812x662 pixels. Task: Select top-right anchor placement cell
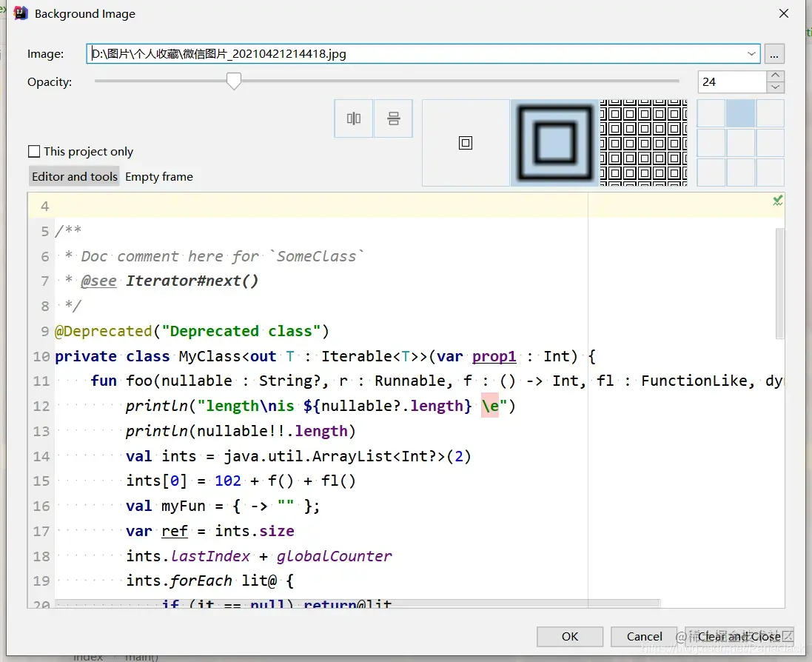pyautogui.click(x=770, y=113)
